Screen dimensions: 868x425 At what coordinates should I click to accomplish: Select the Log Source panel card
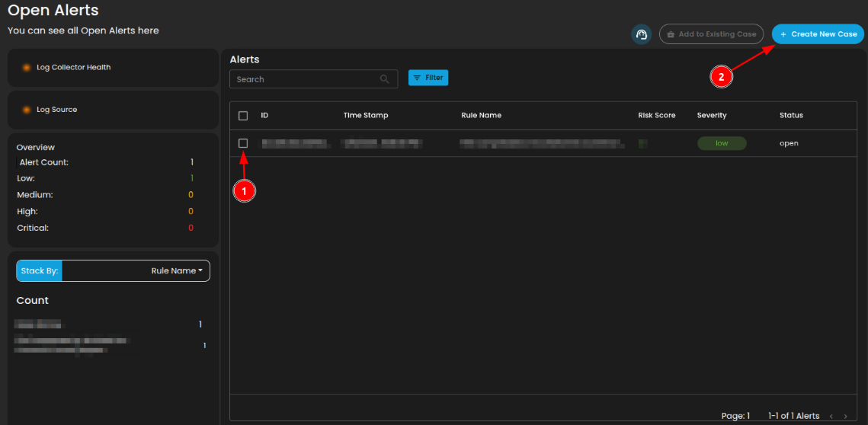(x=113, y=110)
